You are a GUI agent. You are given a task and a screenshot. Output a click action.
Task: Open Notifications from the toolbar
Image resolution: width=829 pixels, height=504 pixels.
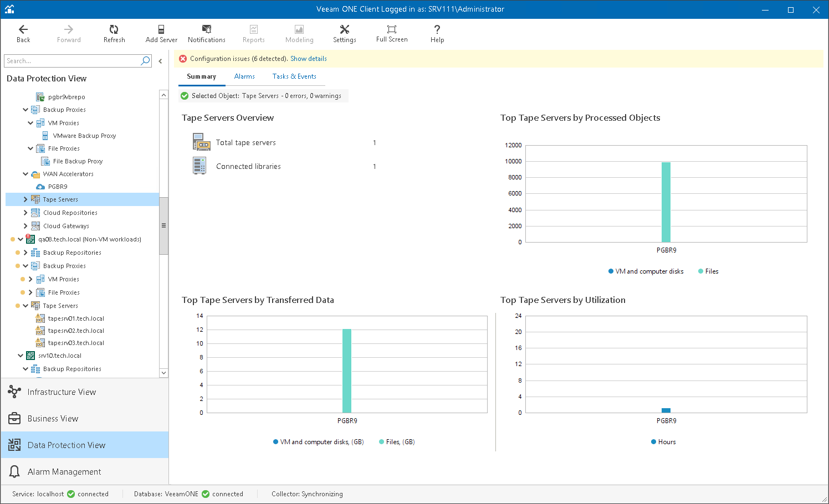206,33
